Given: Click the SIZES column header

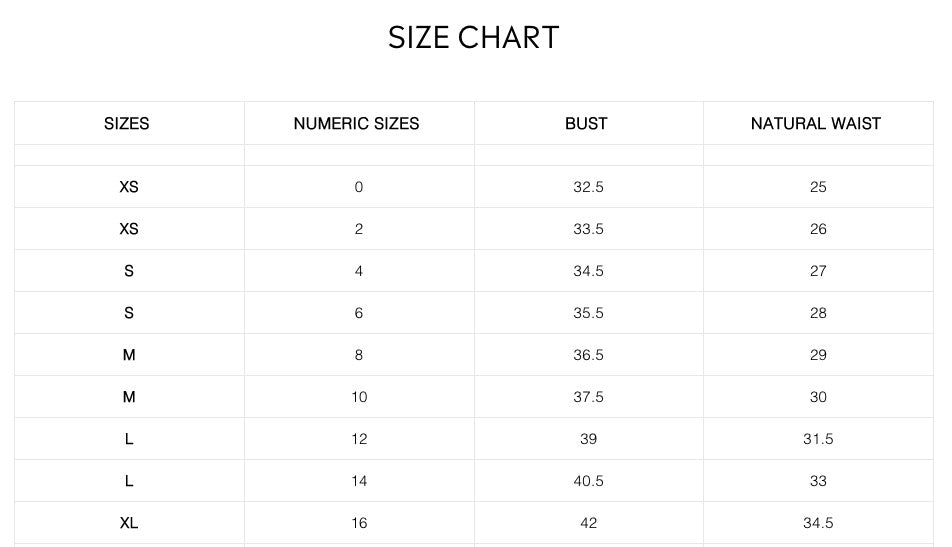Looking at the screenshot, I should [x=127, y=124].
